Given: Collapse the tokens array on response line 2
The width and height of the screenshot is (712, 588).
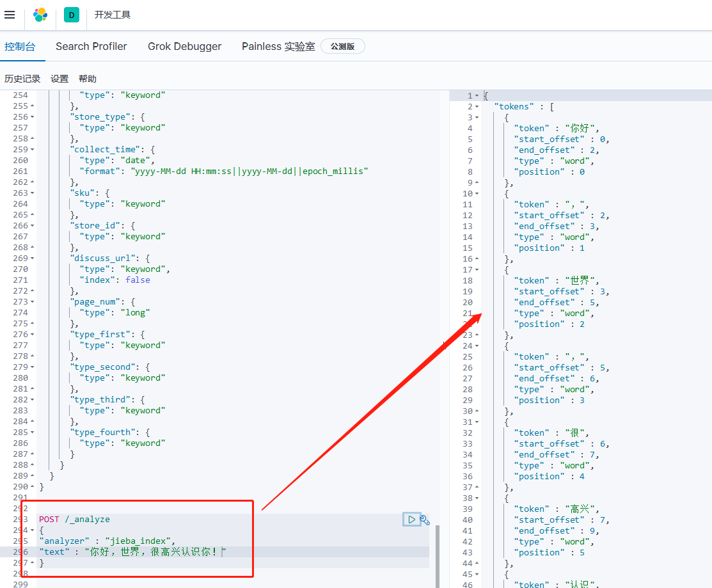Looking at the screenshot, I should click(477, 106).
